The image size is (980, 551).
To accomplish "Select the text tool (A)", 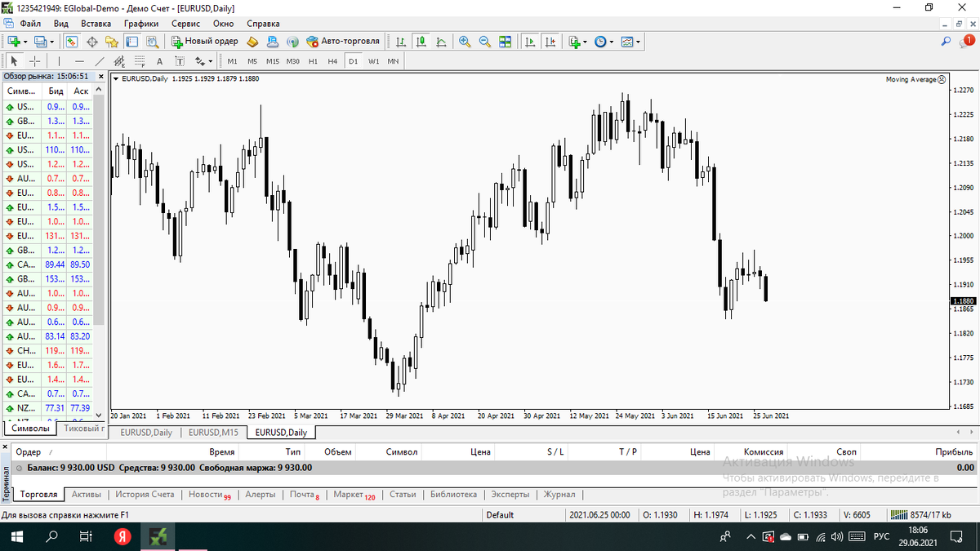I will point(159,61).
